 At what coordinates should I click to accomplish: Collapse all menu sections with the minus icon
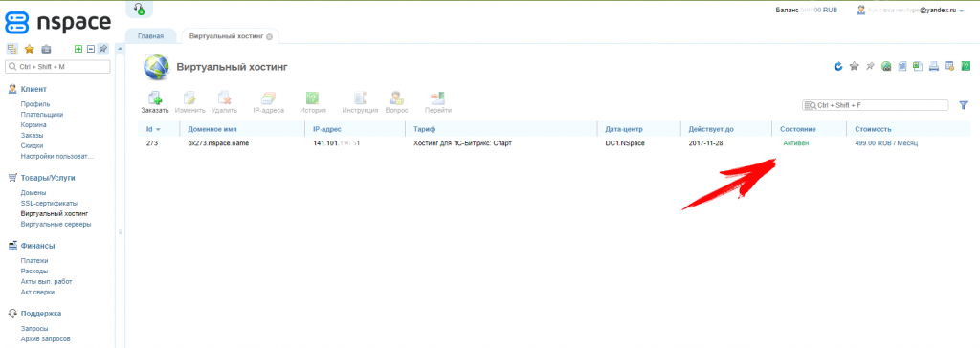coord(91,50)
